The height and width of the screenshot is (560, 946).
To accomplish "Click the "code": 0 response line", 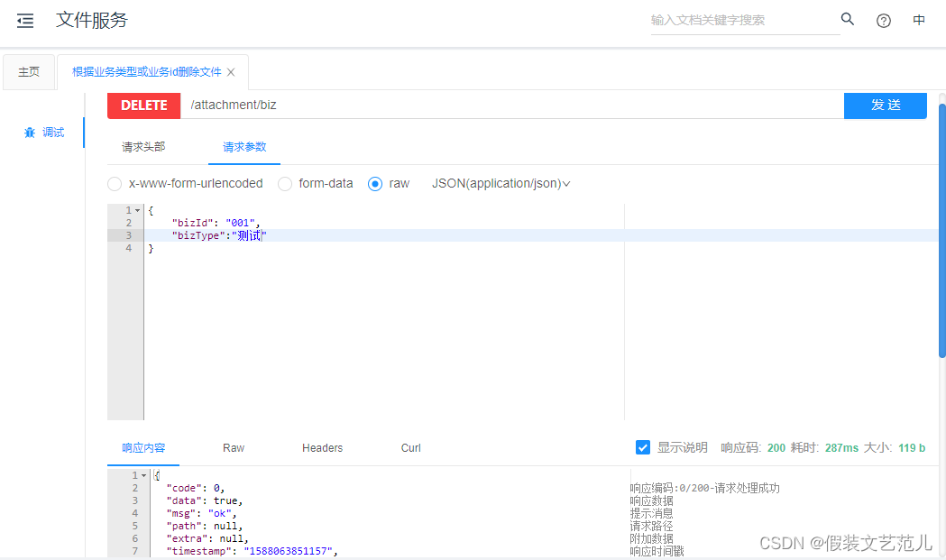I will coord(195,488).
